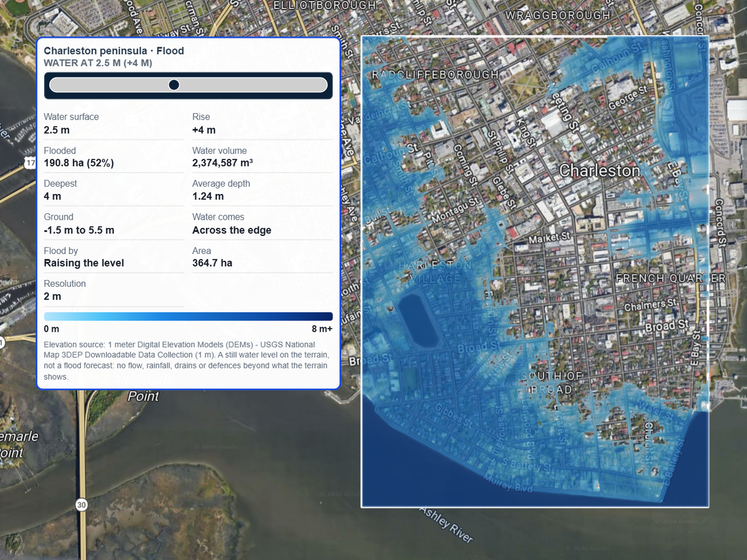Select the Water surface value '2.5 m'
The height and width of the screenshot is (560, 747).
click(56, 130)
